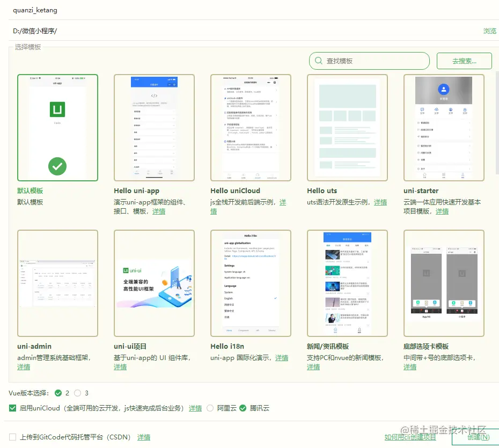Select the Hello uni-app template thumbnail
This screenshot has width=499, height=448.
[x=154, y=128]
